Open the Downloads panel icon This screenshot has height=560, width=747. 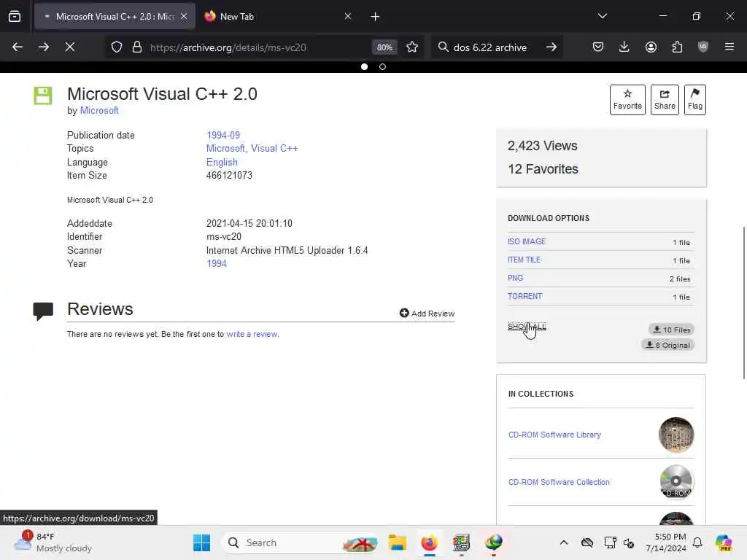point(624,47)
